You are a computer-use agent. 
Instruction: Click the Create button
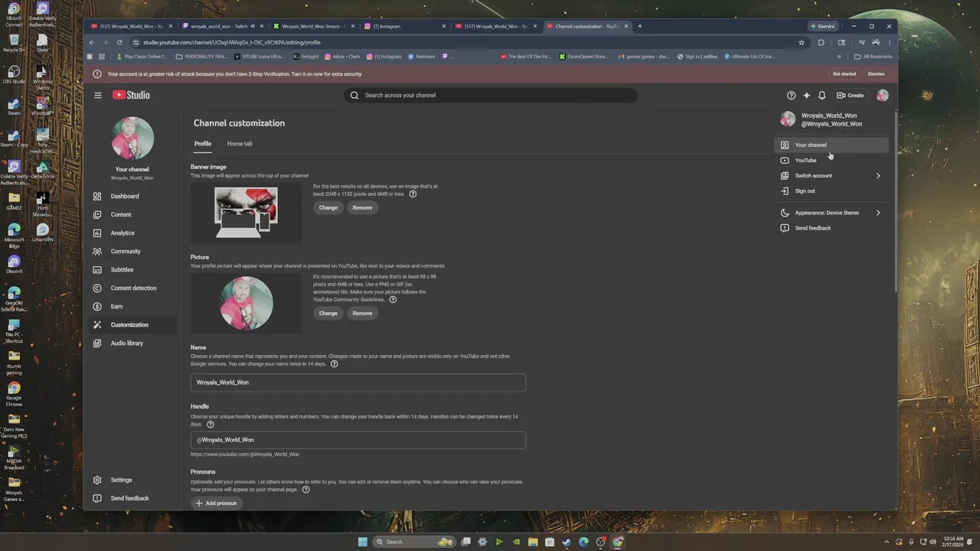[851, 96]
